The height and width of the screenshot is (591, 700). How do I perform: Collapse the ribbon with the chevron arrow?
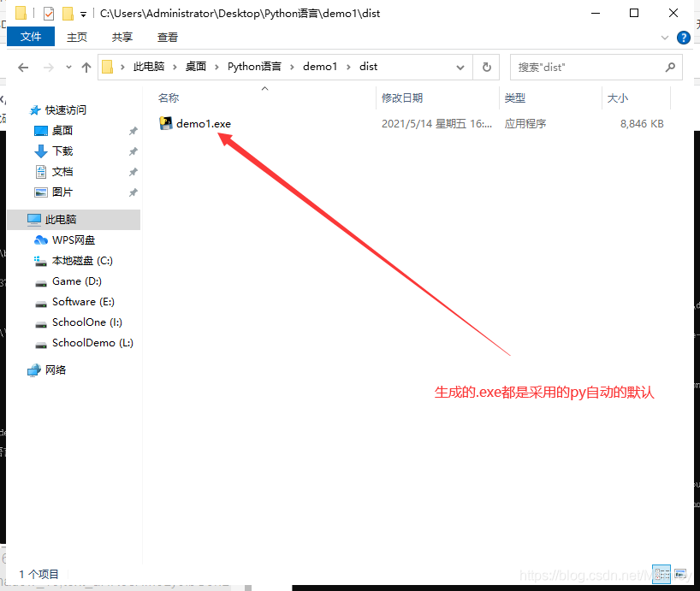coord(665,37)
